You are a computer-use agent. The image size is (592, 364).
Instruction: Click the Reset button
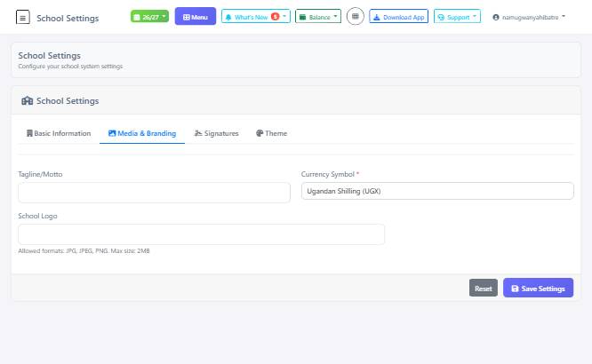point(484,289)
